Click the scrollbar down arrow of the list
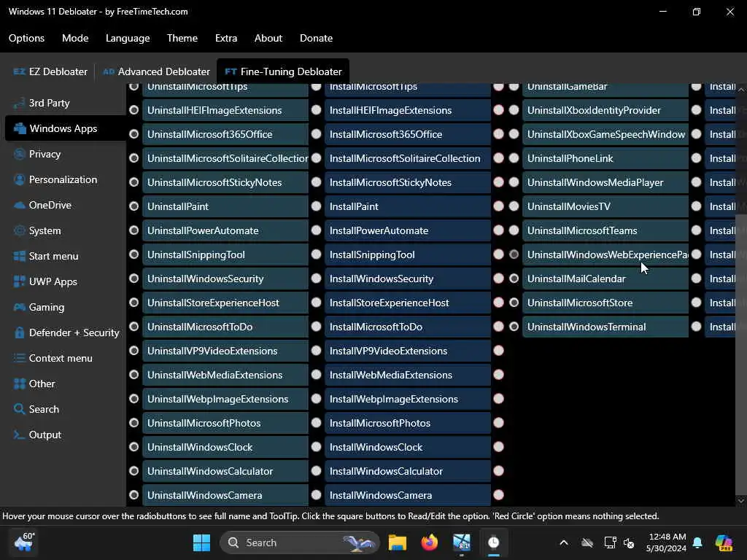Screen dimensions: 747x560 click(741, 500)
